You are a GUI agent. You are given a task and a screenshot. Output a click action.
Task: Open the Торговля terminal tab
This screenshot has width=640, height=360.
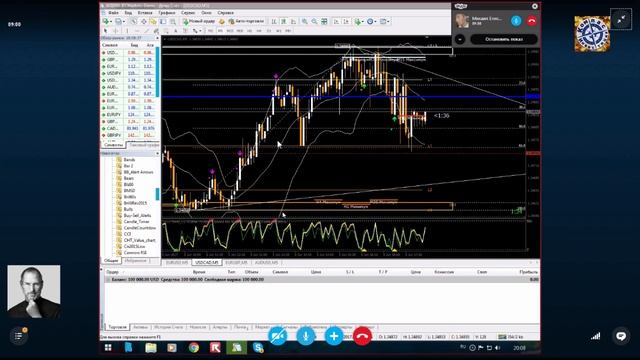pyautogui.click(x=118, y=327)
